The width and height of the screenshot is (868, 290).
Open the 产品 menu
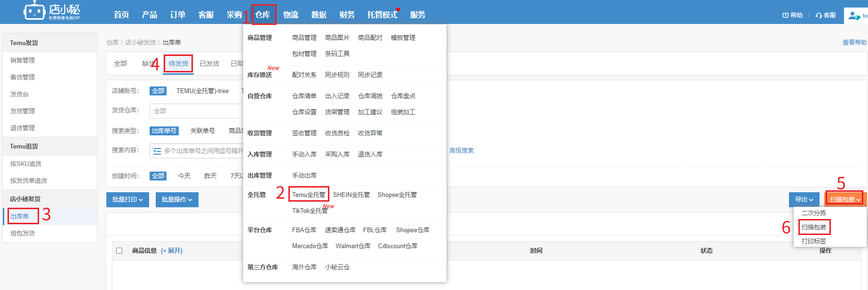150,15
